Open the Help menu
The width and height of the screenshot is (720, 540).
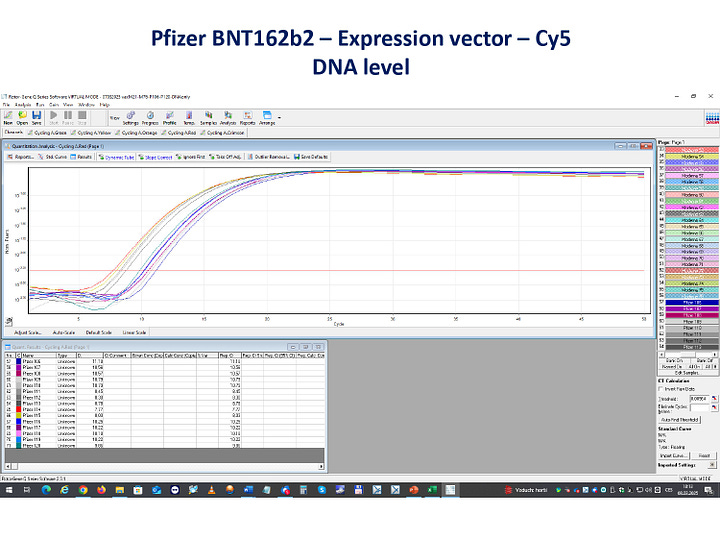[x=105, y=105]
